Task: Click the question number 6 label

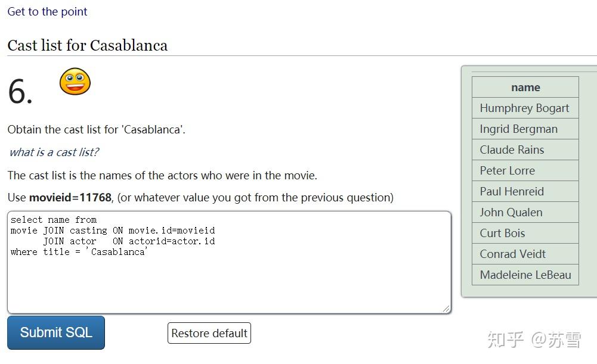Action: pyautogui.click(x=20, y=92)
